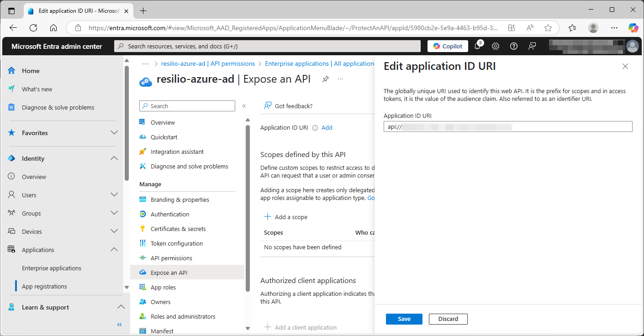Pin the Expose an API blade
The height and width of the screenshot is (336, 644).
325,79
